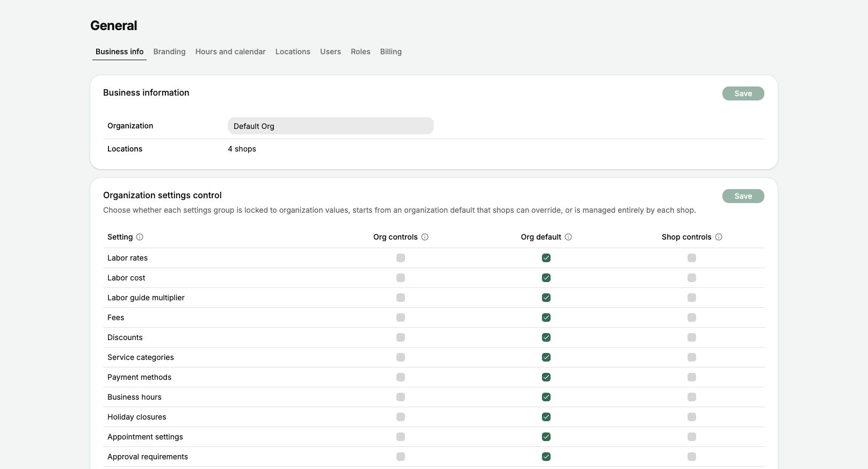Check Shop controls for Business hours
The image size is (868, 469).
pyautogui.click(x=692, y=397)
